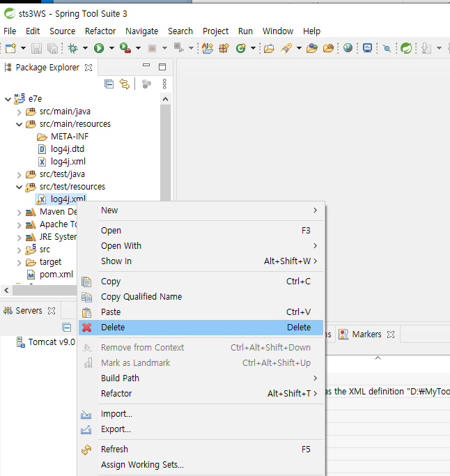
Task: Click the New Java Package icon
Action: tap(224, 48)
